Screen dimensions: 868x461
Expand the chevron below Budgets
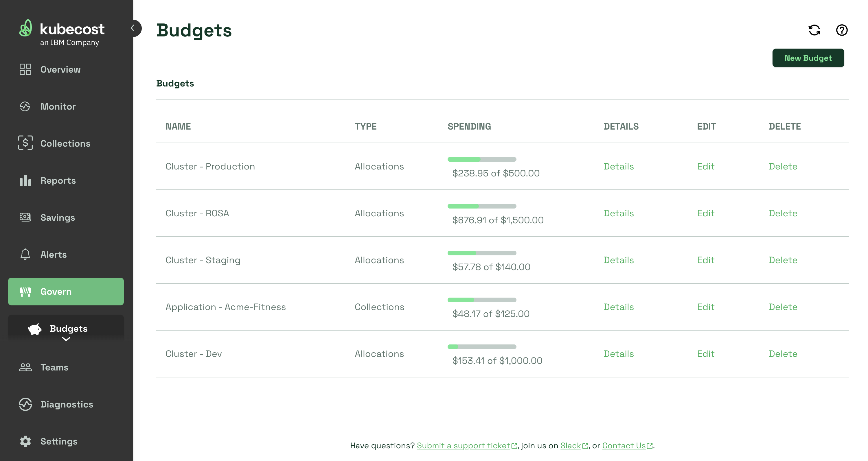click(66, 340)
